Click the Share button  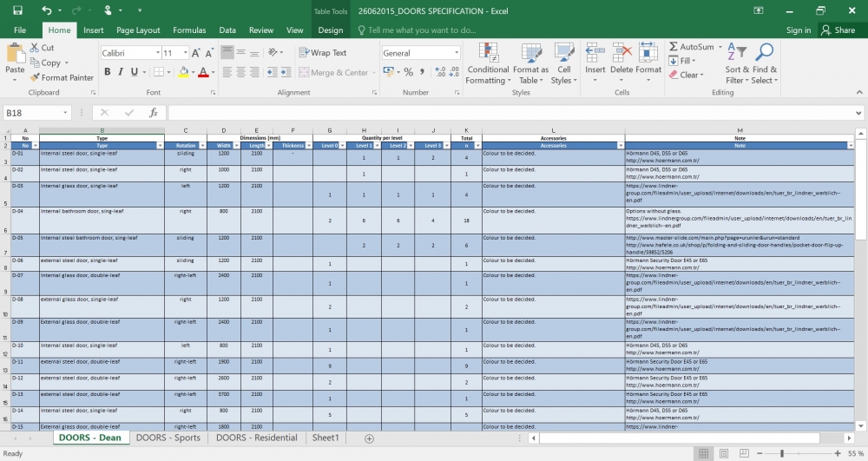coord(838,30)
